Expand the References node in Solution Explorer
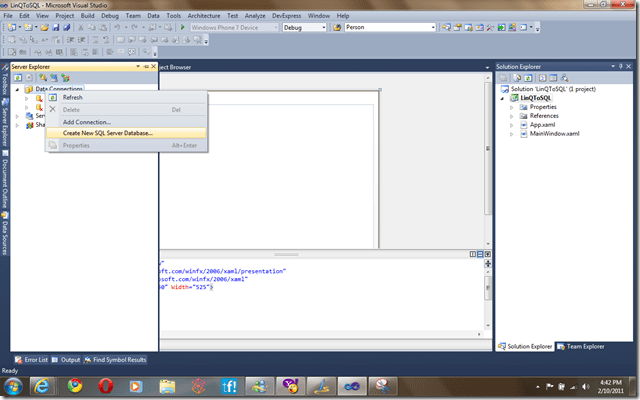Viewport: 640px width, 400px height. [512, 115]
